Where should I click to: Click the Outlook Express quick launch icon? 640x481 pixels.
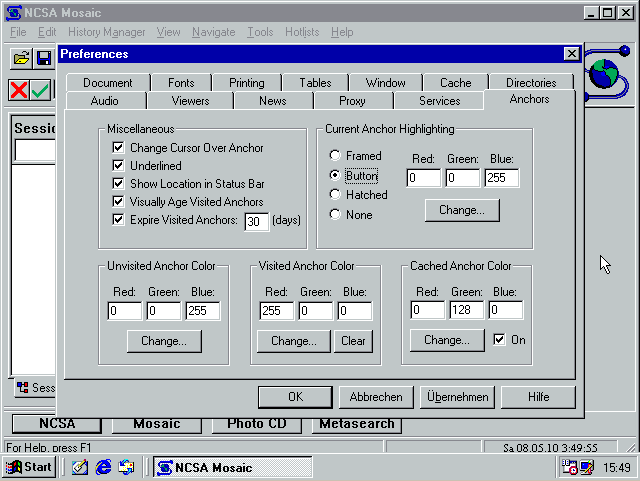[126, 467]
